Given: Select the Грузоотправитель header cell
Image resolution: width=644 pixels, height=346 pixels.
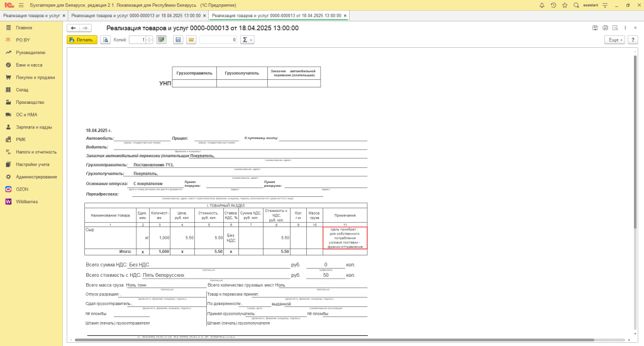Looking at the screenshot, I should [194, 73].
